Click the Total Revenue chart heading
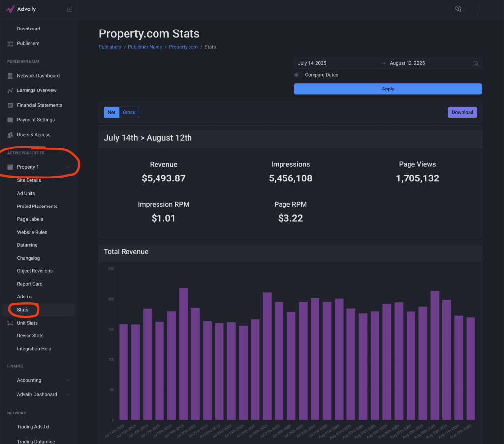The width and height of the screenshot is (504, 444). point(126,252)
